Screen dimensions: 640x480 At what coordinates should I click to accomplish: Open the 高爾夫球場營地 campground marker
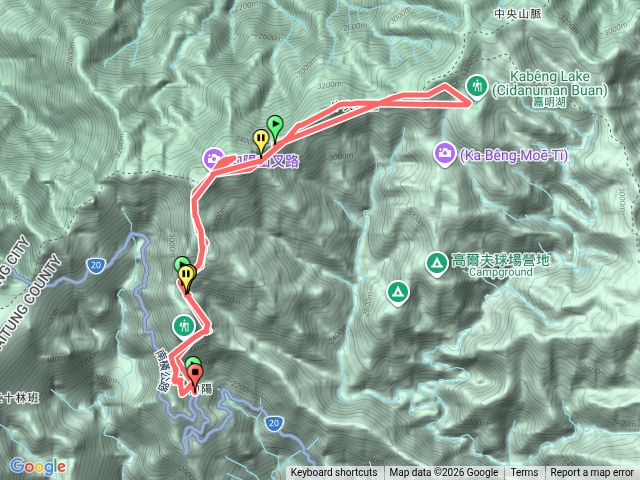tap(436, 263)
